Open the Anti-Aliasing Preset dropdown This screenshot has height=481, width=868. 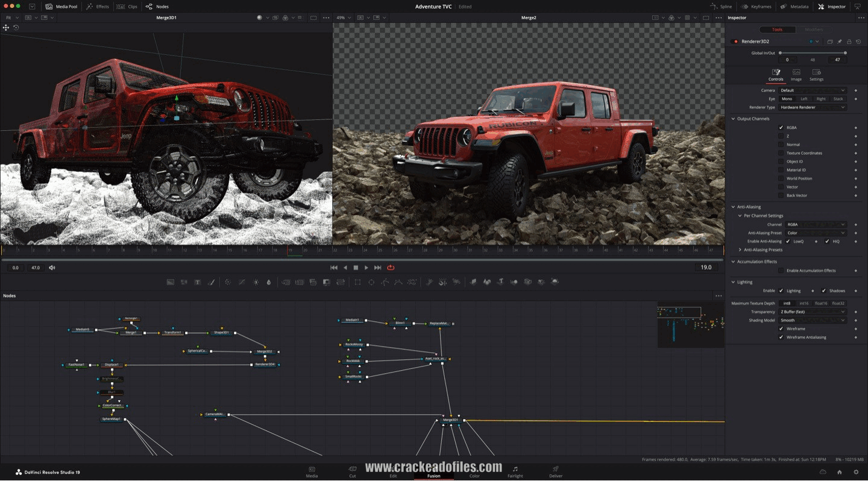(x=816, y=233)
